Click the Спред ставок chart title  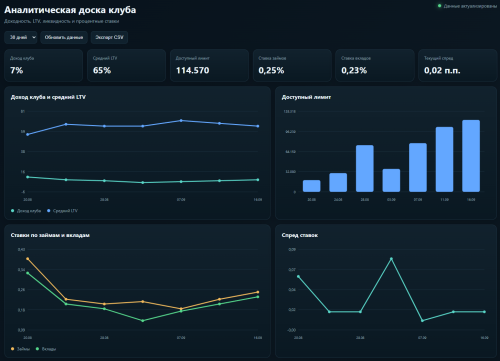coord(300,235)
